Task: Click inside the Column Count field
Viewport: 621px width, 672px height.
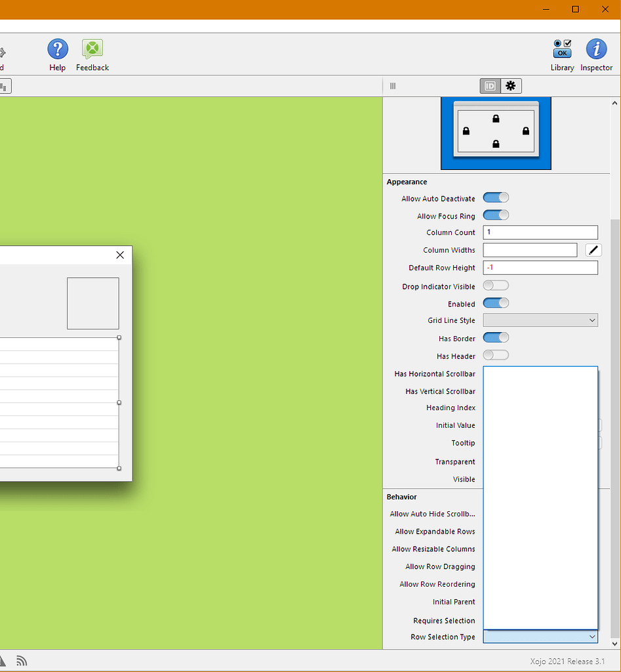Action: click(540, 232)
